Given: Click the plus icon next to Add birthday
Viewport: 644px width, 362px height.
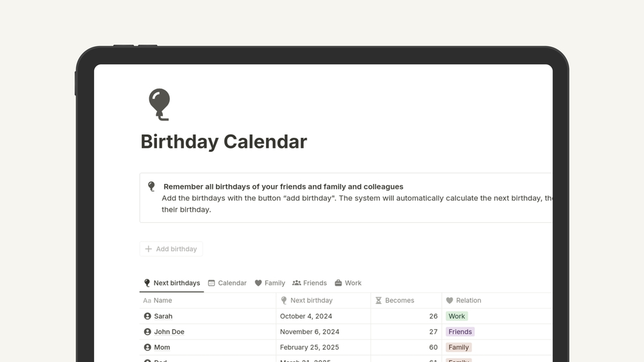Looking at the screenshot, I should click(x=149, y=249).
